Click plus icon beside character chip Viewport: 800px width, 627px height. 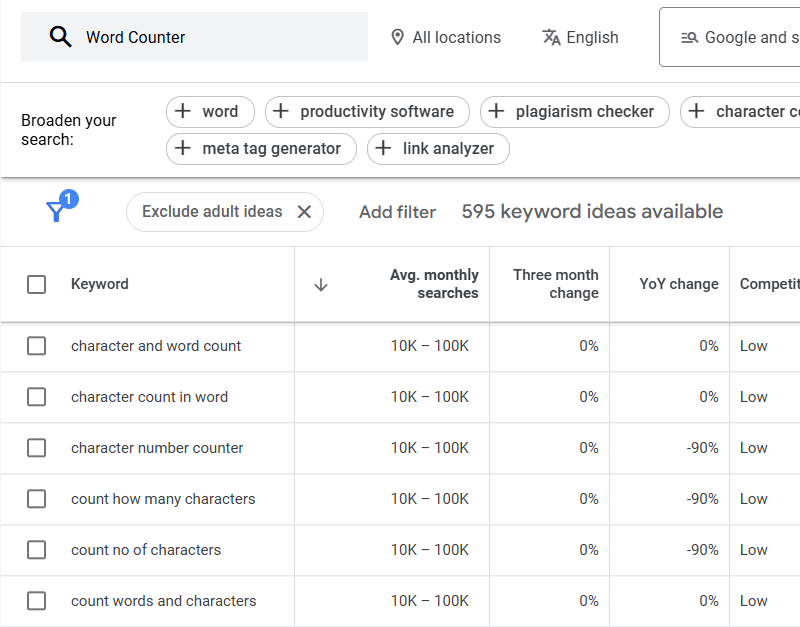tap(696, 111)
